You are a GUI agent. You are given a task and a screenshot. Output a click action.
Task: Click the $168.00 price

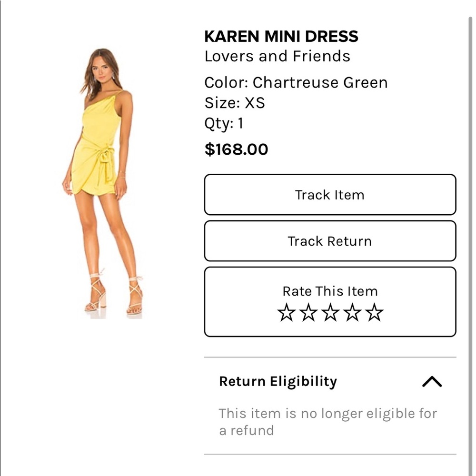(236, 149)
